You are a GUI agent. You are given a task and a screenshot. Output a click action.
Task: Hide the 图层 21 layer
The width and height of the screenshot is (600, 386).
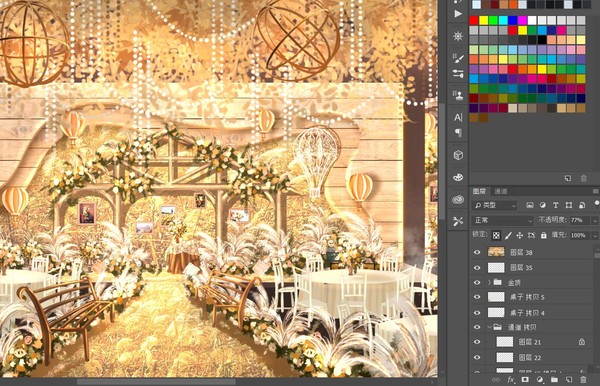click(477, 342)
